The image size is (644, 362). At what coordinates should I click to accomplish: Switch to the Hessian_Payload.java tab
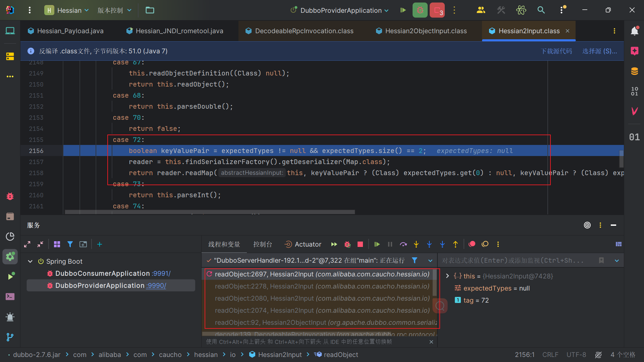[x=66, y=31]
